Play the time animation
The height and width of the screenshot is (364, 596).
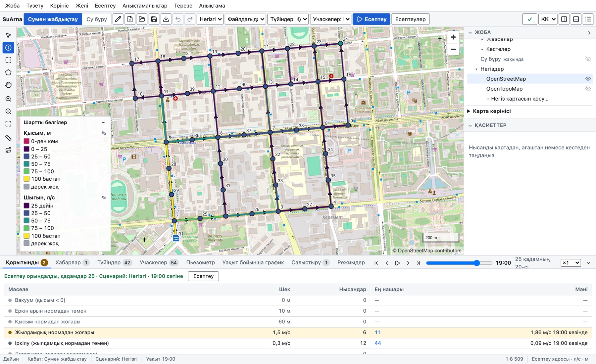point(397,263)
